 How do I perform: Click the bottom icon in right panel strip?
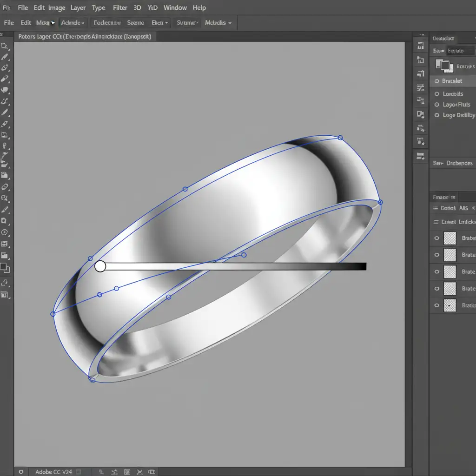421,156
